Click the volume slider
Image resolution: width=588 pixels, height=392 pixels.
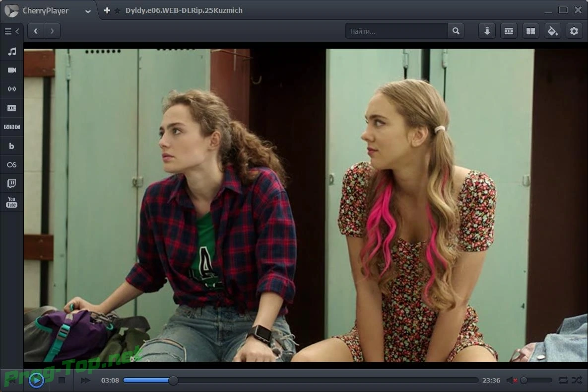pyautogui.click(x=536, y=381)
